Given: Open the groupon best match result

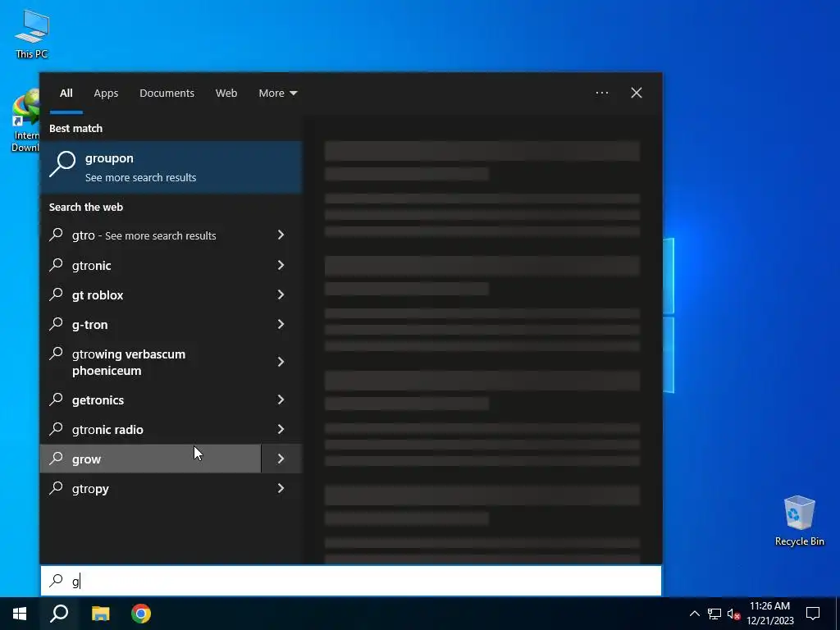Looking at the screenshot, I should (x=171, y=167).
